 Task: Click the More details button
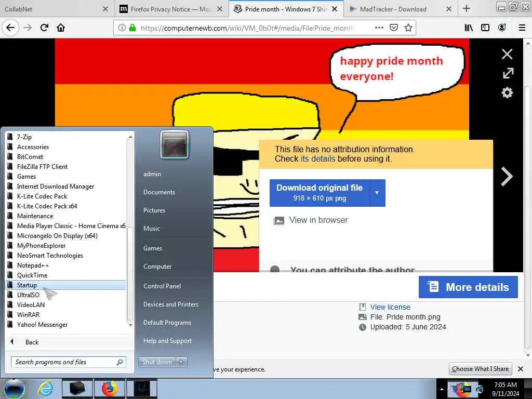pyautogui.click(x=468, y=287)
